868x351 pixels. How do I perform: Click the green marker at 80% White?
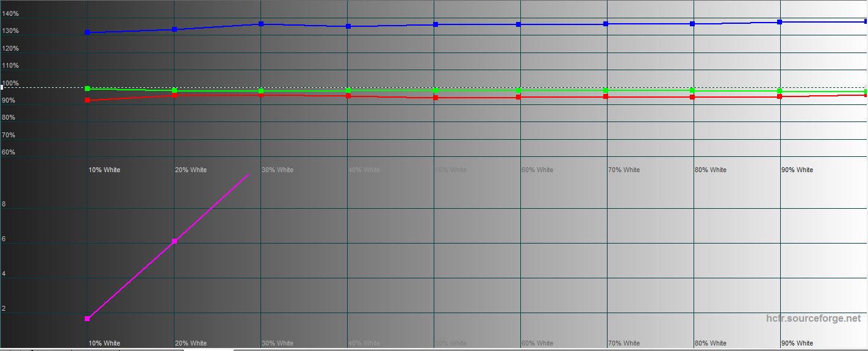tap(692, 90)
